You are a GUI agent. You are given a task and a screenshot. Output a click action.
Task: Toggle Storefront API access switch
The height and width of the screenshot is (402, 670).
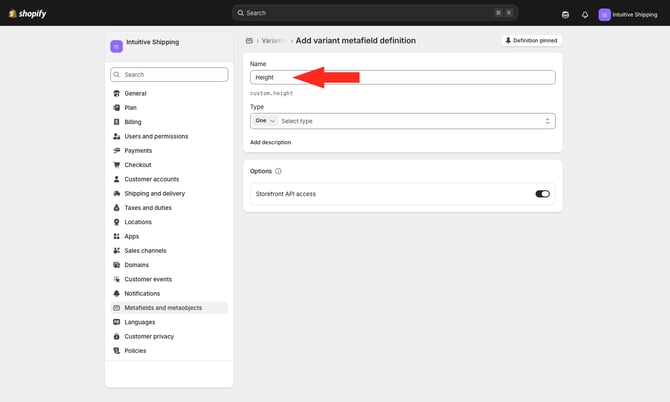[x=542, y=194]
